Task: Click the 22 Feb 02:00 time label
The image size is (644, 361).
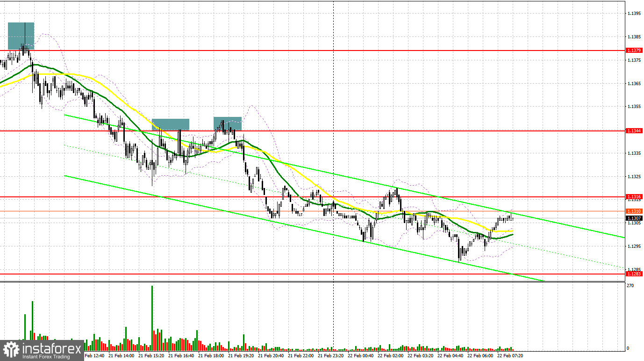Action: tap(390, 355)
